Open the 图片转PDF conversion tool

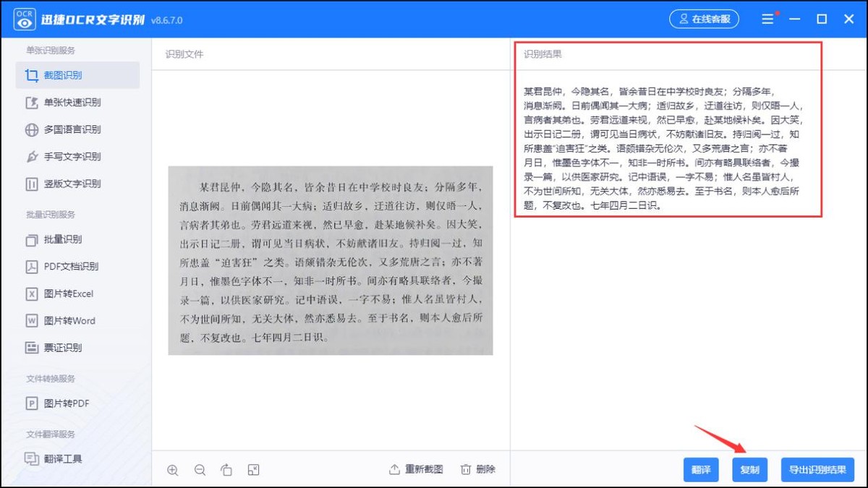point(75,403)
